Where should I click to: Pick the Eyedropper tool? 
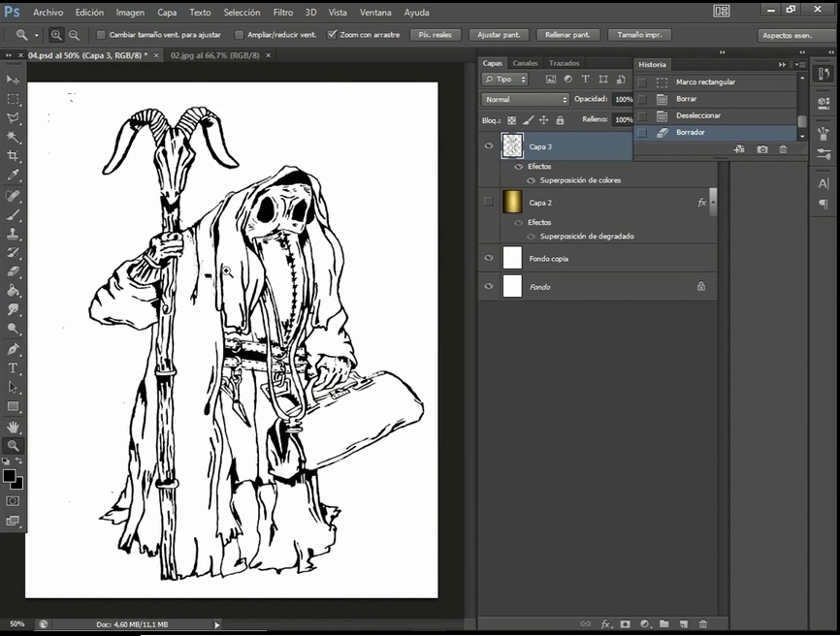coord(14,175)
